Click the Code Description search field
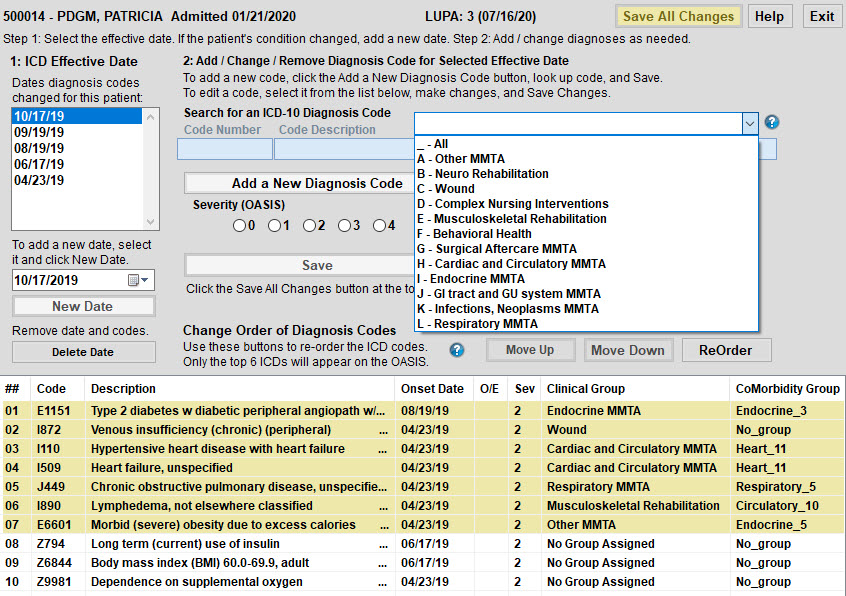The image size is (846, 596). (344, 149)
